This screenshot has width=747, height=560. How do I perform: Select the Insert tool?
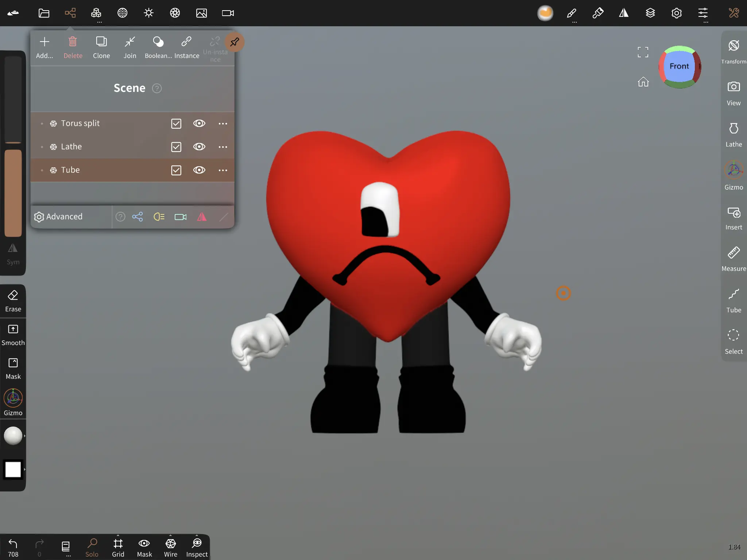(x=734, y=218)
